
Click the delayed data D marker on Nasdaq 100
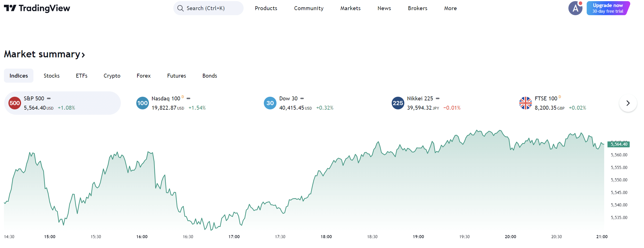click(183, 97)
